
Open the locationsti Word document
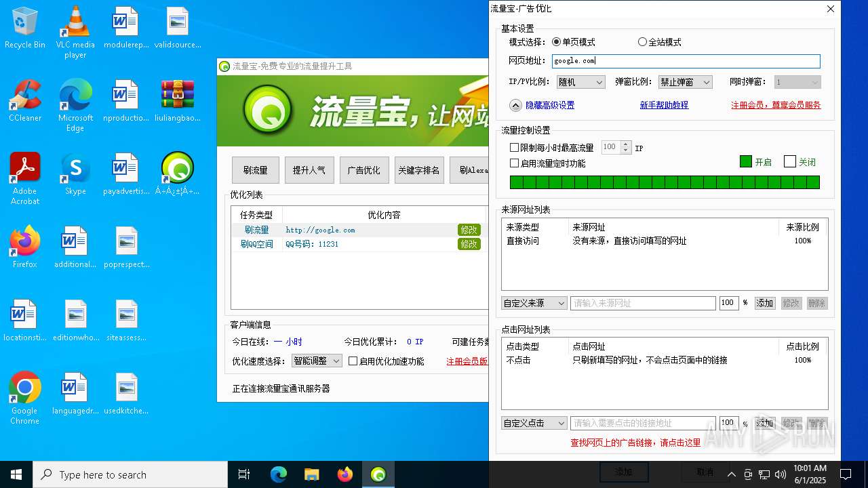tap(25, 320)
